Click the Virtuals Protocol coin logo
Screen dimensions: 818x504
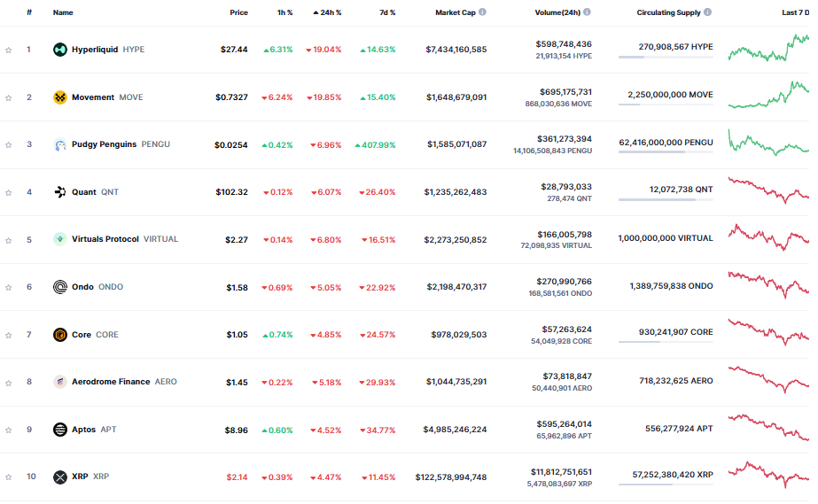tap(60, 239)
